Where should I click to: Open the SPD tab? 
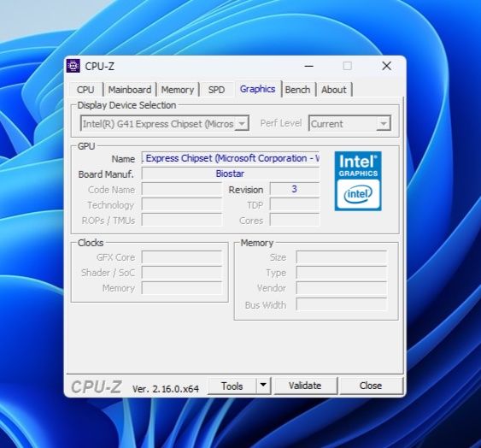pyautogui.click(x=216, y=90)
